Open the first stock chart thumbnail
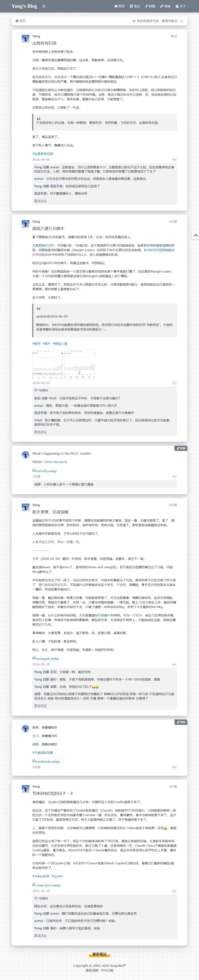199x980 pixels. (48, 365)
